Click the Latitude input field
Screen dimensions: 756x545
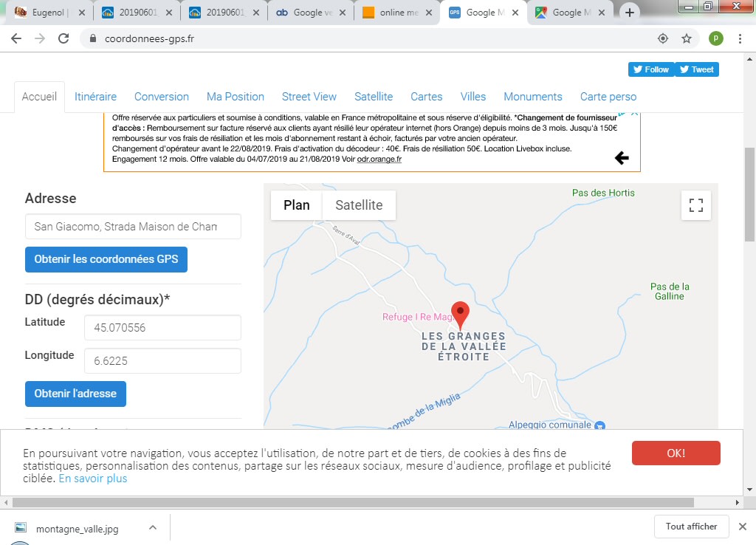(162, 328)
